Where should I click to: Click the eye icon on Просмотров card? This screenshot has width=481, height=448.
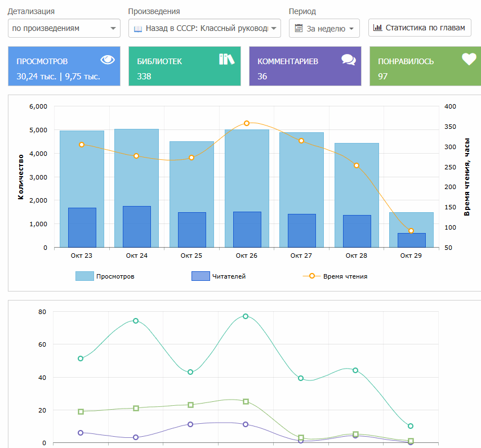pyautogui.click(x=107, y=60)
